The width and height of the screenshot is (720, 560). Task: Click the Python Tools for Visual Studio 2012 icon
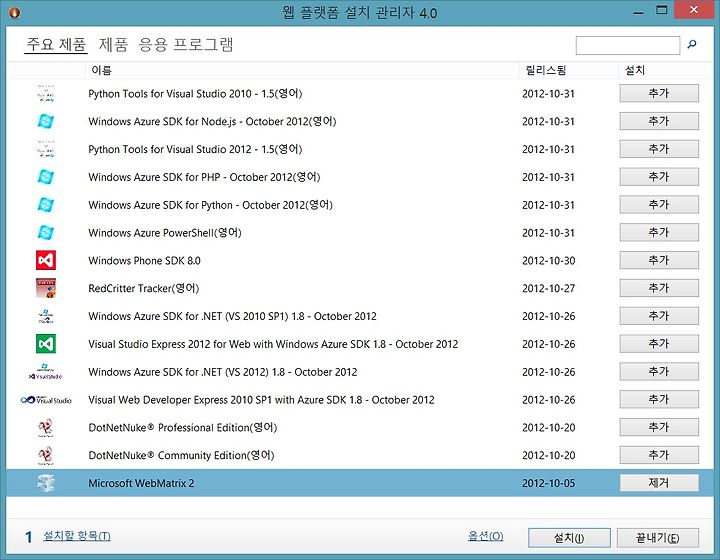click(x=46, y=149)
